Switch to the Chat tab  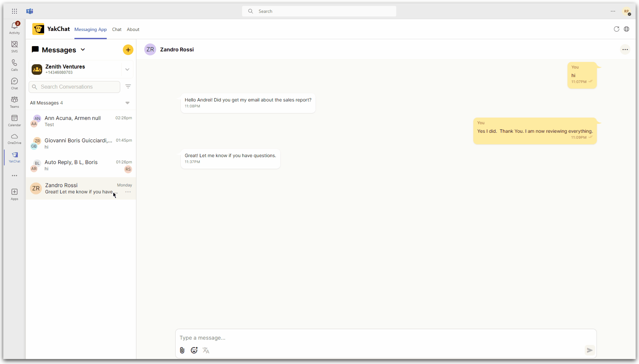click(117, 29)
